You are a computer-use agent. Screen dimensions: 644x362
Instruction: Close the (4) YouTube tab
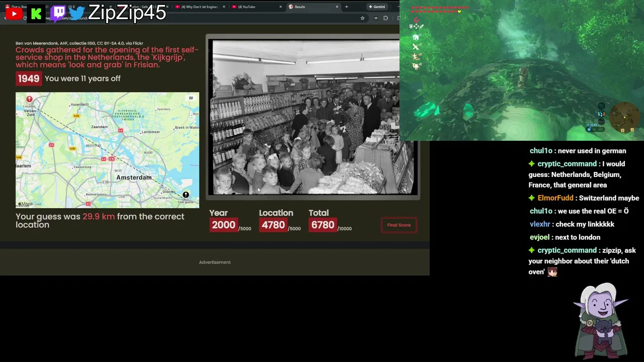(281, 7)
